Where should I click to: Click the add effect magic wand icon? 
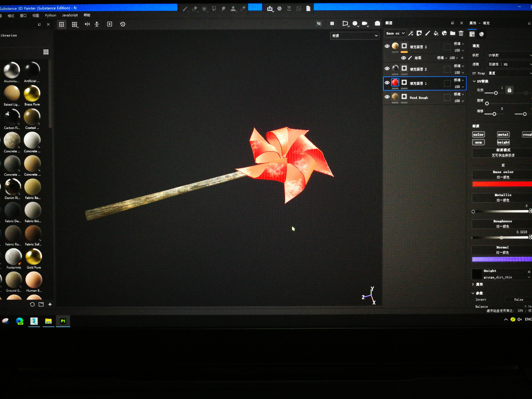tap(411, 33)
